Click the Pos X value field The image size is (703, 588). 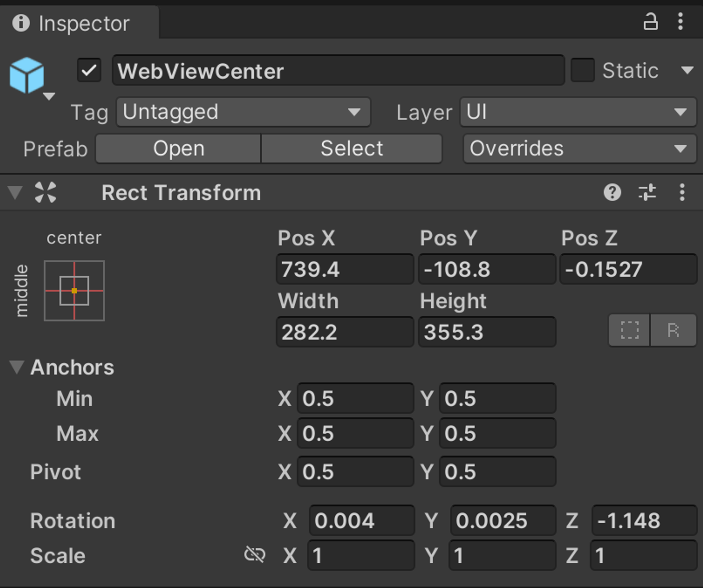pyautogui.click(x=344, y=269)
